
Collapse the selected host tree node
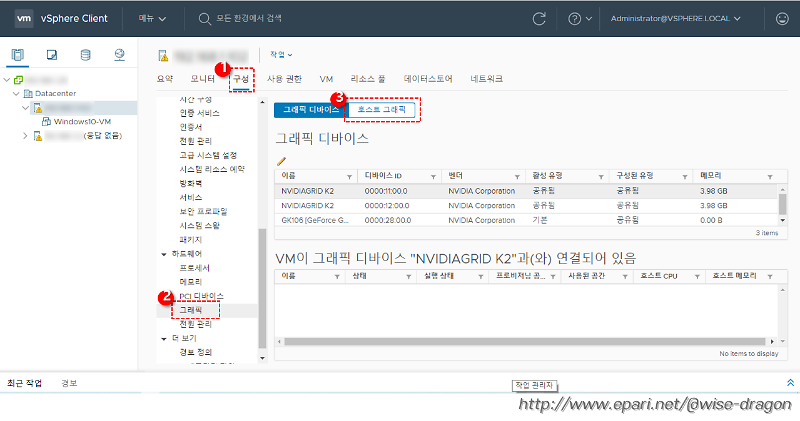pos(26,108)
